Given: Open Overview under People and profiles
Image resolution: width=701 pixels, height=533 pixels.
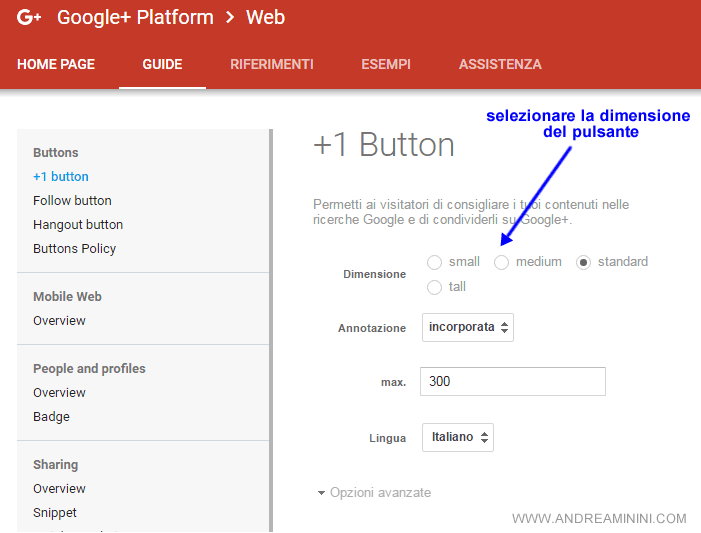Looking at the screenshot, I should (x=59, y=393).
